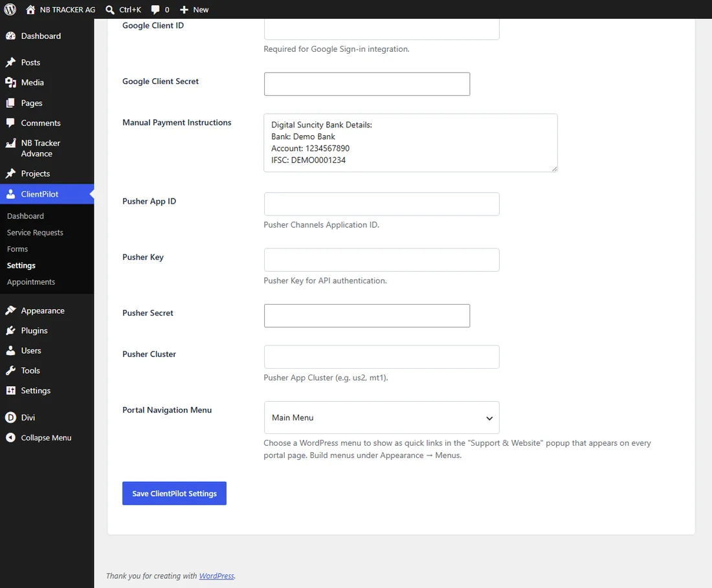Go to Forms submenu item

pyautogui.click(x=17, y=248)
